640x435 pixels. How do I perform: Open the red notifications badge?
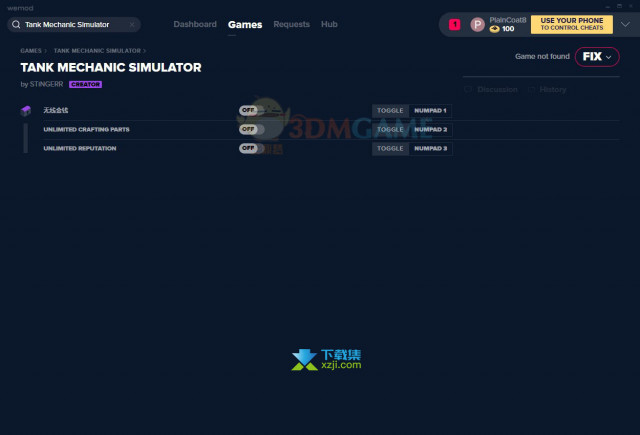(454, 24)
